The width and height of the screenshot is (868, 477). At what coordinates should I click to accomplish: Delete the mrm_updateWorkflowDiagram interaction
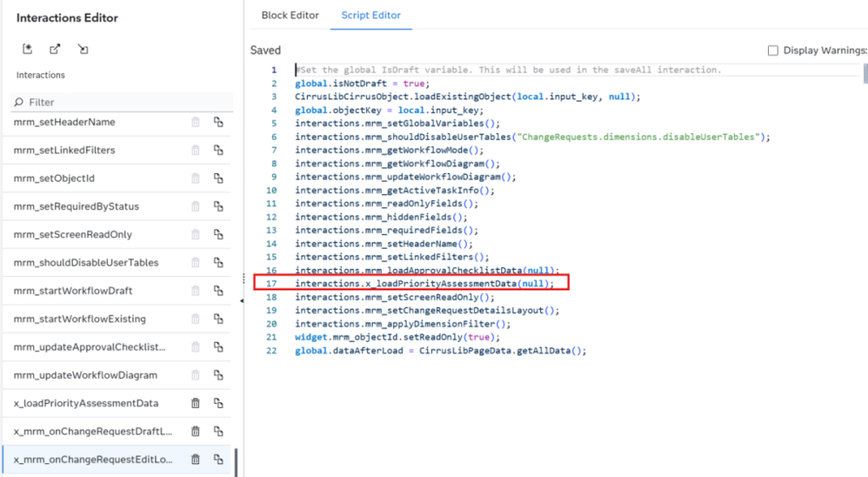(196, 375)
